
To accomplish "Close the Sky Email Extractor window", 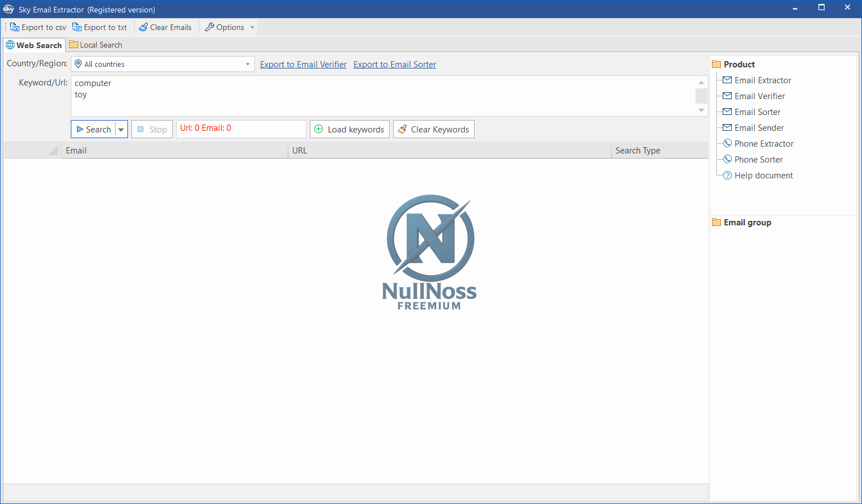I will 847,8.
